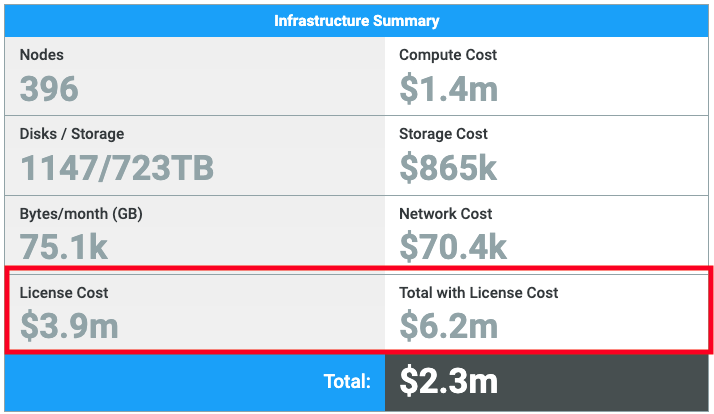Select the 1147/723TB storage value
Screen dimensions: 714x414
[117, 168]
